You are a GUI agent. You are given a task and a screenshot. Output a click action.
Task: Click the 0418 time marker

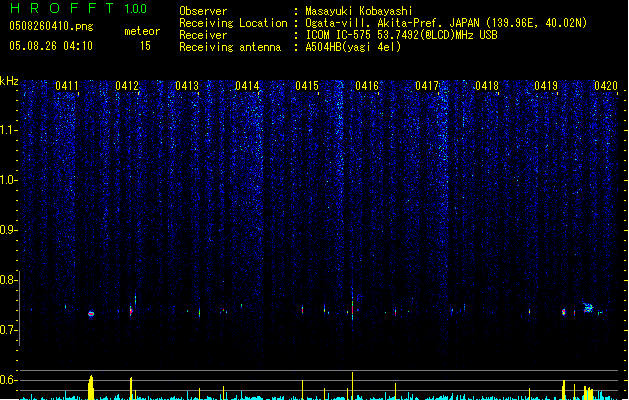(487, 86)
